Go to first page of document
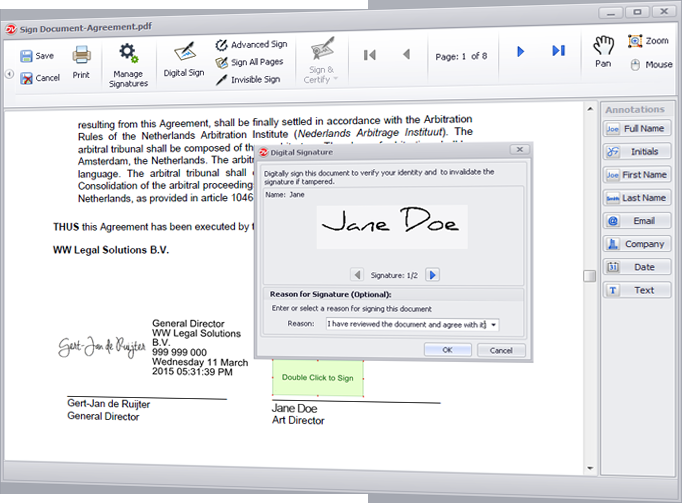The image size is (682, 503). (369, 55)
